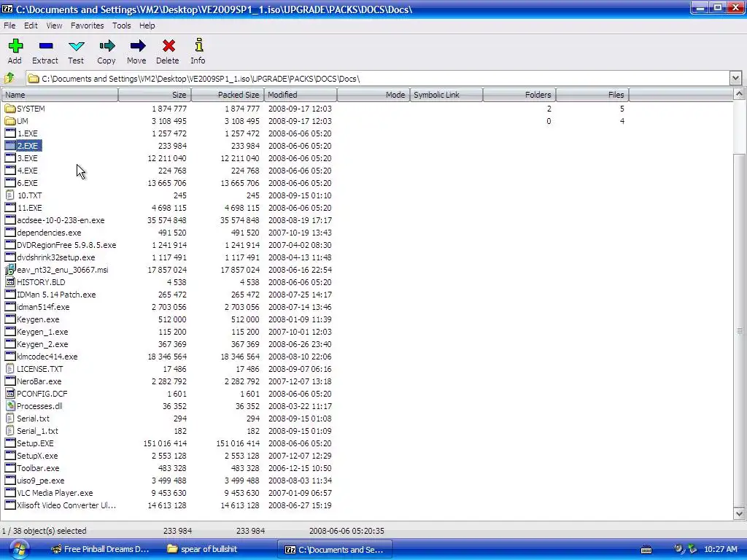The image size is (747, 560).
Task: Click the Extract toolbar icon
Action: coord(46,46)
